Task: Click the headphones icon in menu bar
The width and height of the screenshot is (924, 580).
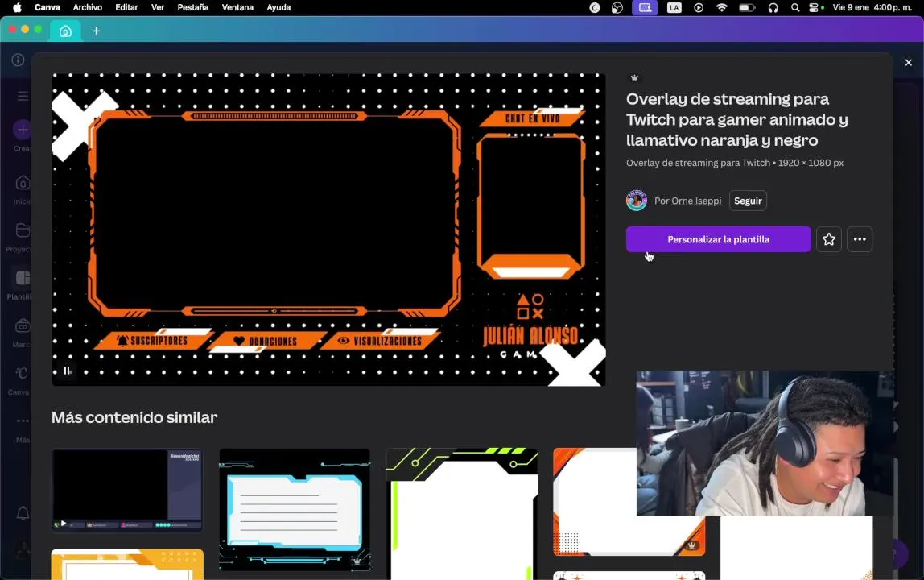Action: click(x=773, y=8)
